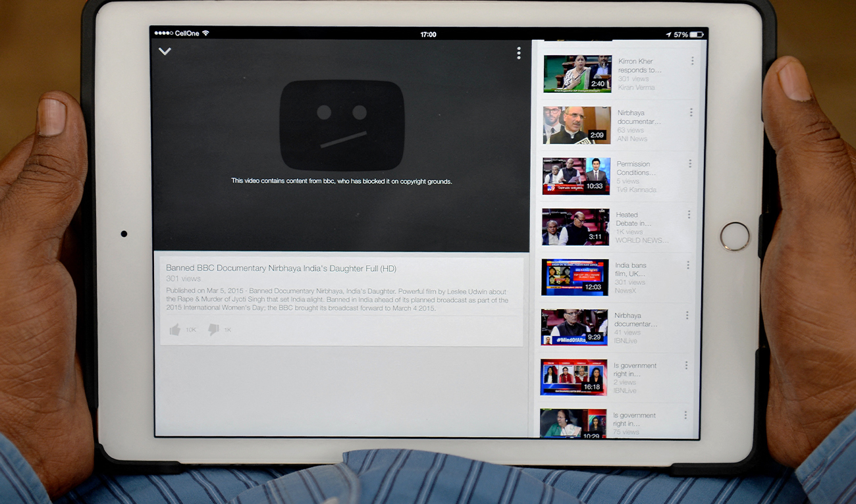Viewport: 856px width, 504px height.
Task: Open the 'India bans film, UK...' video title
Action: tap(631, 270)
